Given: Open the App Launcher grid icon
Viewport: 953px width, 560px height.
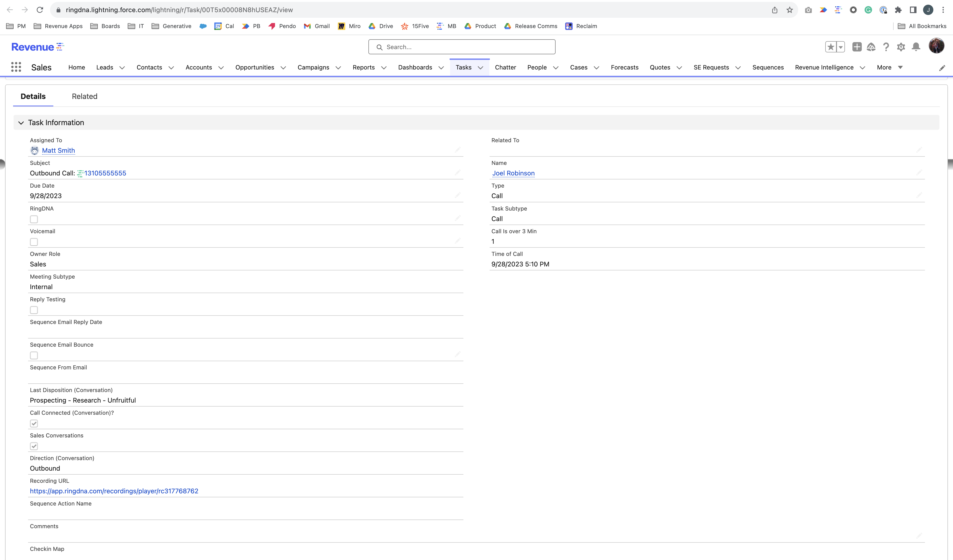Looking at the screenshot, I should 16,67.
